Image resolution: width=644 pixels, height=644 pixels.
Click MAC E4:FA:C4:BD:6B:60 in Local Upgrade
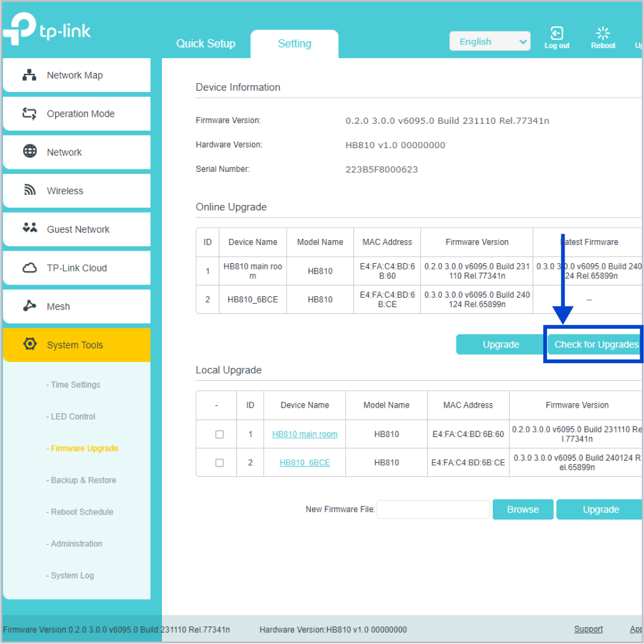click(x=468, y=434)
